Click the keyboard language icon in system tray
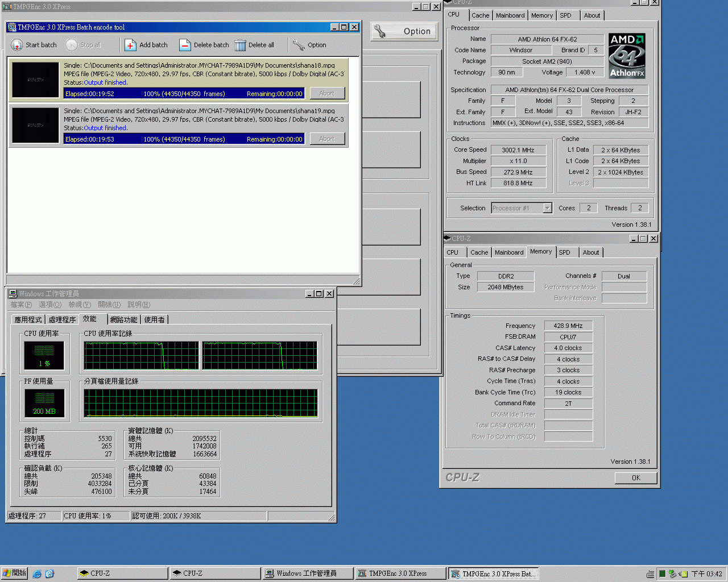Image resolution: width=728 pixels, height=582 pixels. tap(650, 574)
